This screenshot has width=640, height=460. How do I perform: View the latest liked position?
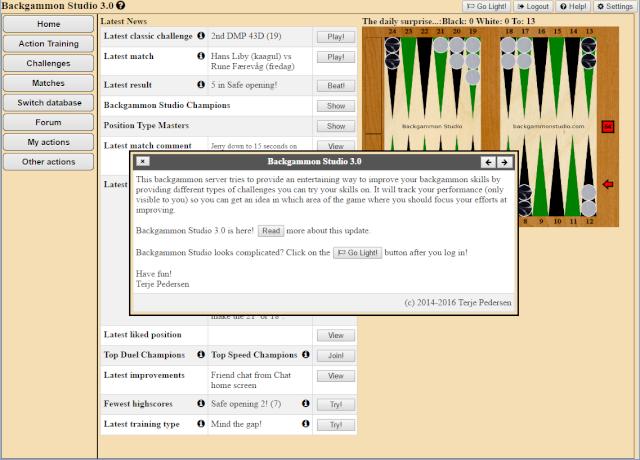tap(336, 336)
